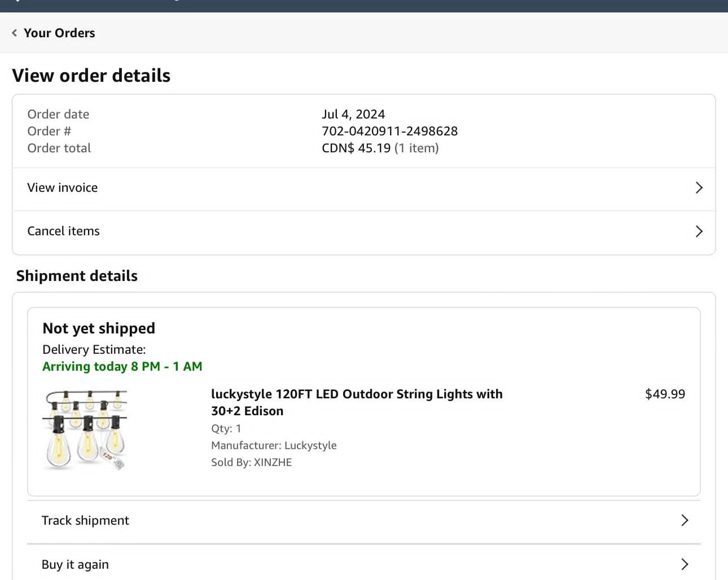This screenshot has width=728, height=580.
Task: Click the Arriving today delivery estimate
Action: 122,366
